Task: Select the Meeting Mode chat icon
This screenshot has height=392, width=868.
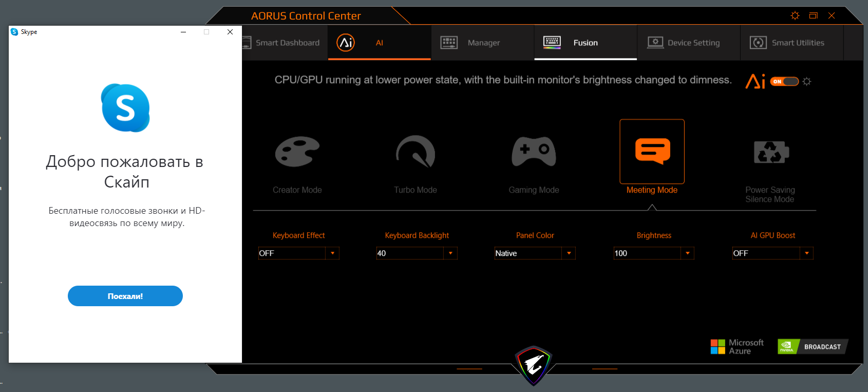Action: [x=652, y=151]
